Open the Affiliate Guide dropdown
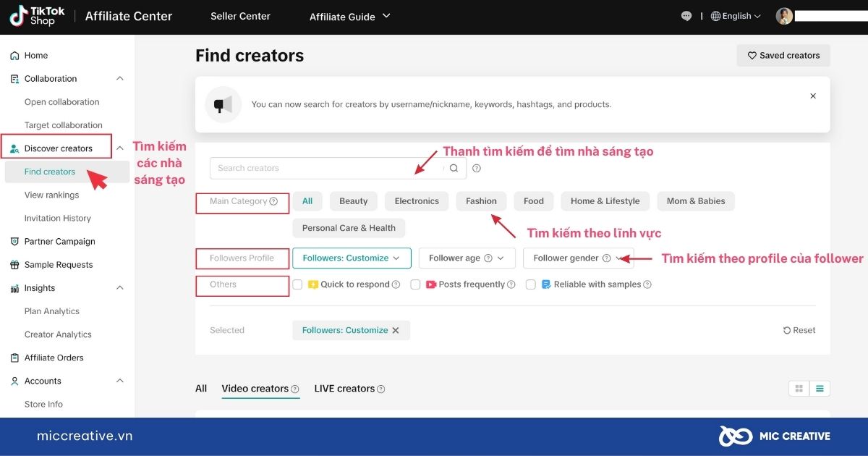 (x=349, y=16)
